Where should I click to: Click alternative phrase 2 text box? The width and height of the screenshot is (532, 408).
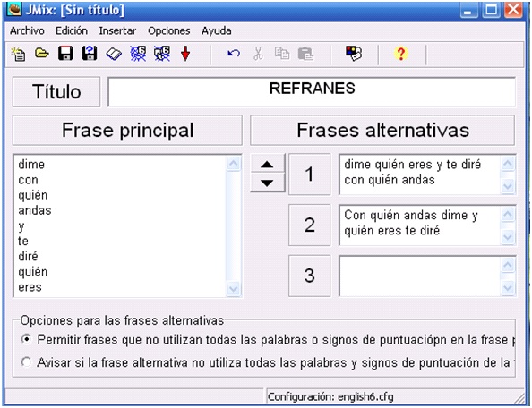click(x=420, y=225)
